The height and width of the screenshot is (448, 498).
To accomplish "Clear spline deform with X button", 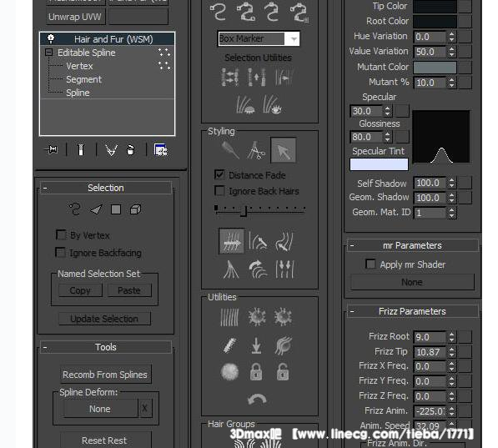I will [x=145, y=408].
